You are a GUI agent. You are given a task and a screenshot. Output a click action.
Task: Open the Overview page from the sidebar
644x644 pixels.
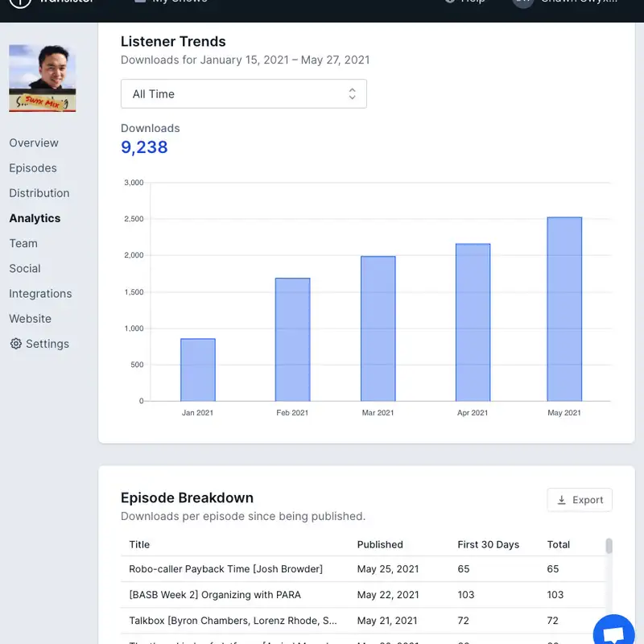[33, 142]
